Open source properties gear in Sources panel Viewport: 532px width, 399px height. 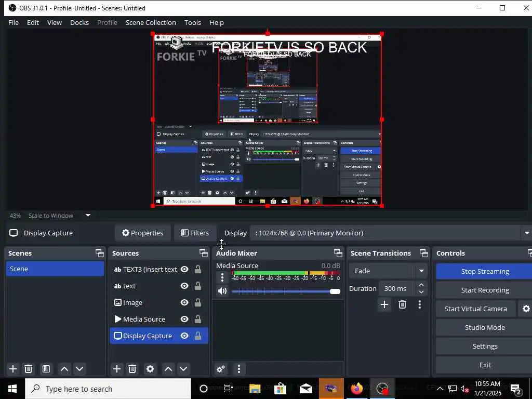[x=150, y=369]
